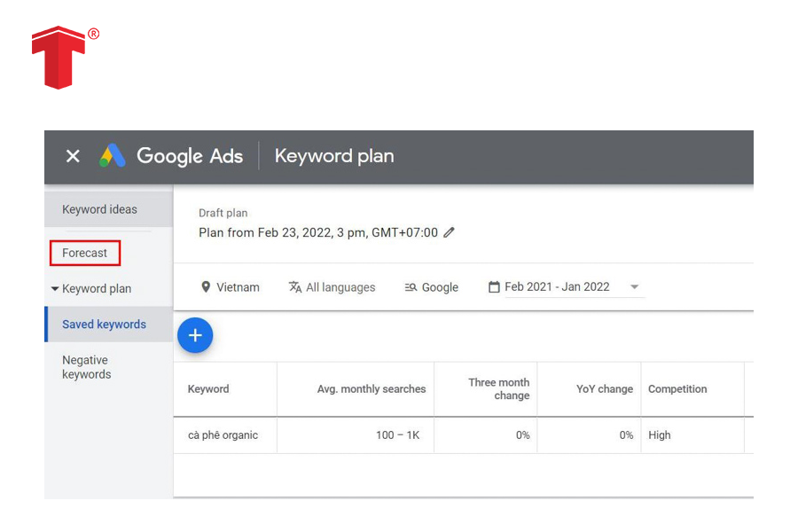Click the Vietnam location pin icon

click(206, 287)
